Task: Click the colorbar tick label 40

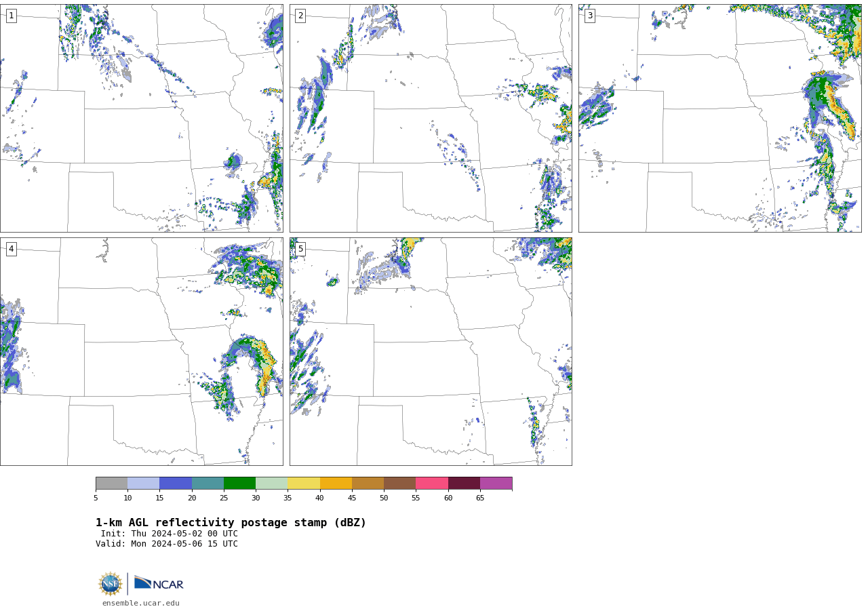Action: (x=320, y=498)
